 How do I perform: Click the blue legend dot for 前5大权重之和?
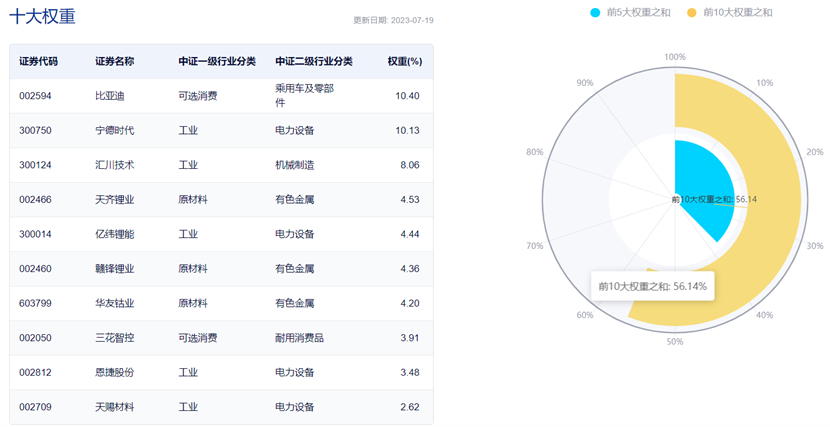[596, 13]
